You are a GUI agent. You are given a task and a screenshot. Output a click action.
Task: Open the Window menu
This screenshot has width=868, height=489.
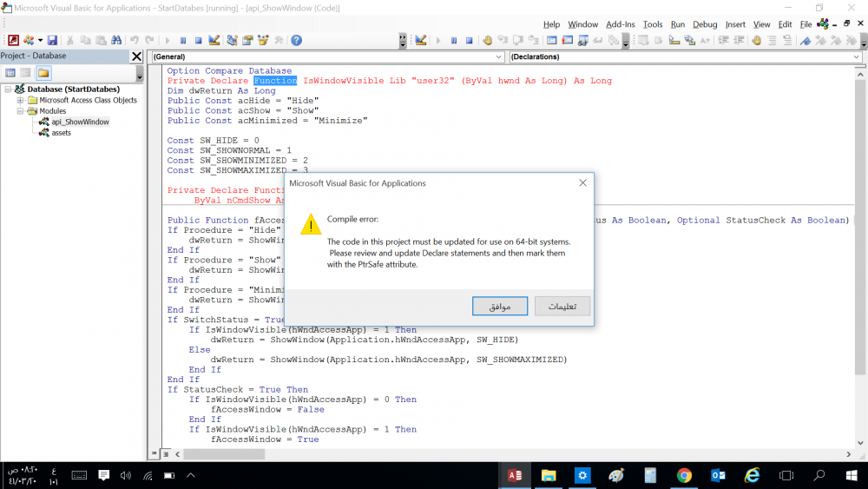(x=583, y=24)
